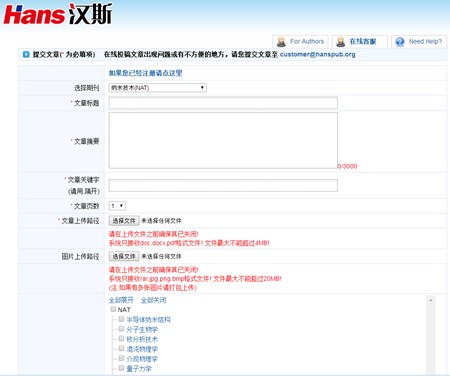Click the 量子力学 category label
This screenshot has height=376, width=450.
pyautogui.click(x=139, y=369)
